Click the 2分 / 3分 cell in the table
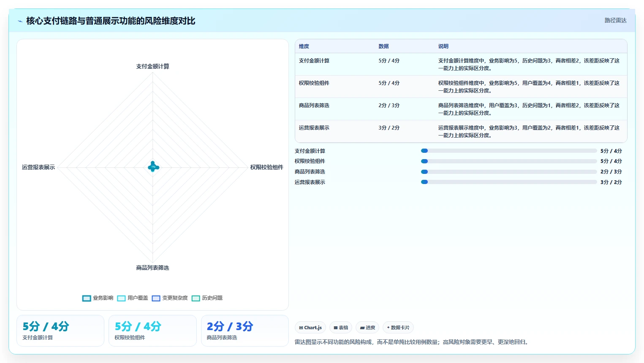Image resolution: width=644 pixels, height=363 pixels. (x=389, y=106)
